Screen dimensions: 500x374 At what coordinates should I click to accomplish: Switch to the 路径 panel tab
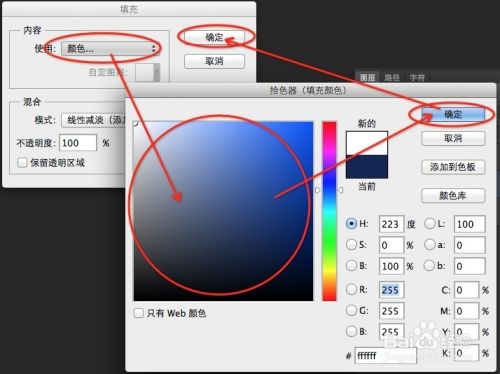392,77
